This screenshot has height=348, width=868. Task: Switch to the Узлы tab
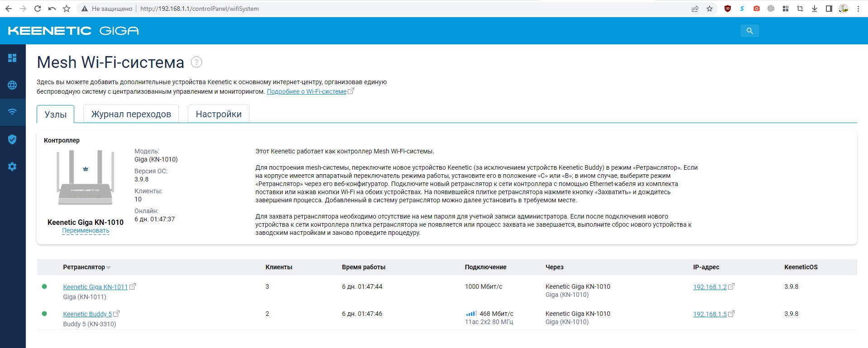tap(56, 114)
